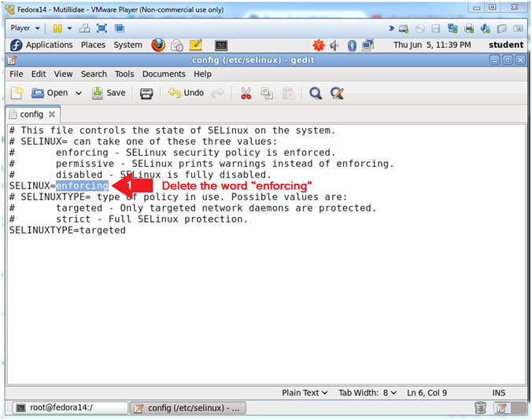
Task: Paste from clipboard icon
Action: [x=288, y=94]
